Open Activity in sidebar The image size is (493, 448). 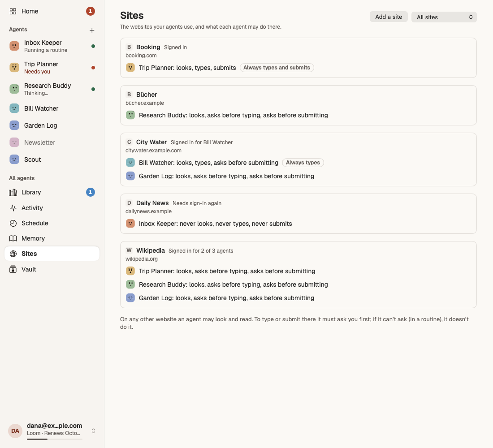[x=52, y=208]
